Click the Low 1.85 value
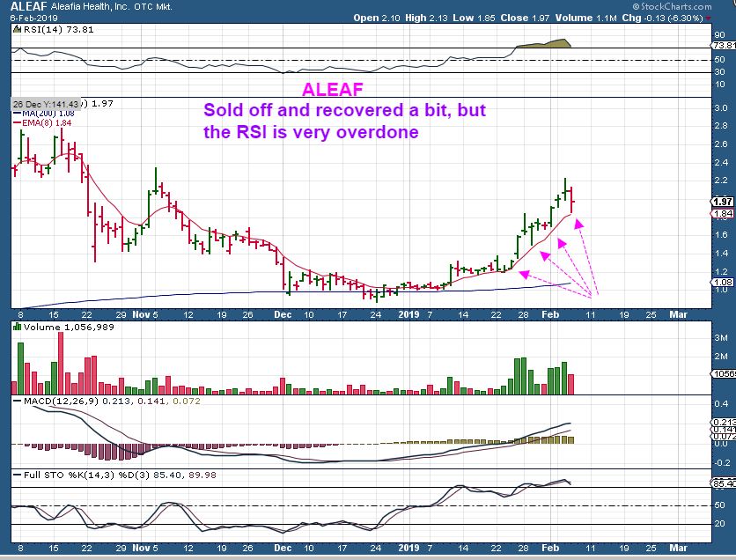This screenshot has width=736, height=560. (474, 18)
